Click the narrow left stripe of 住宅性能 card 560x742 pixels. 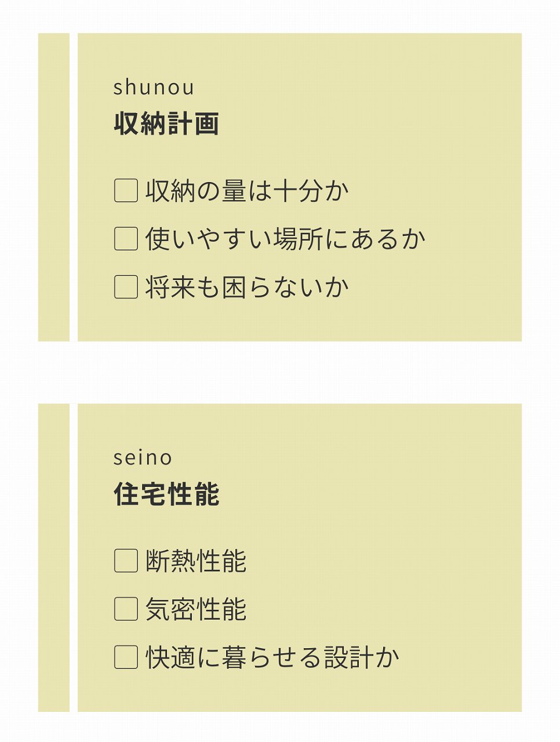click(x=53, y=558)
